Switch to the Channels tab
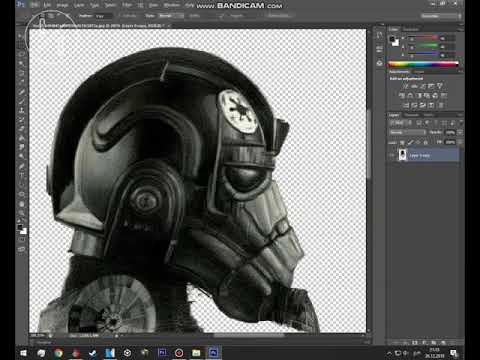This screenshot has height=360, width=480. (x=411, y=115)
